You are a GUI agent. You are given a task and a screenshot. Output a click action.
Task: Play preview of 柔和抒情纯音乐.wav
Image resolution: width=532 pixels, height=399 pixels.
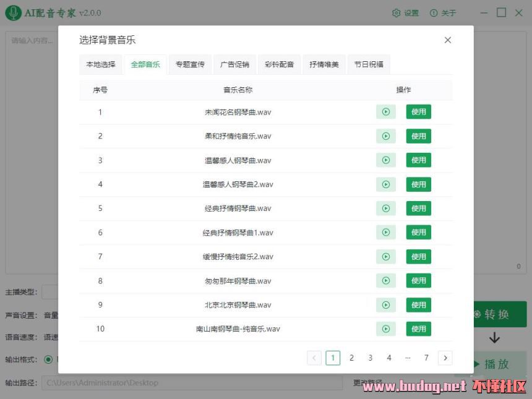pos(385,136)
